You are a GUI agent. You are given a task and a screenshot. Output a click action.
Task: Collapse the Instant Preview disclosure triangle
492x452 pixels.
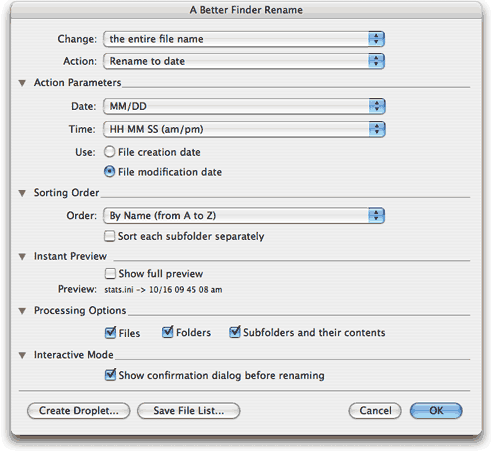pyautogui.click(x=22, y=257)
